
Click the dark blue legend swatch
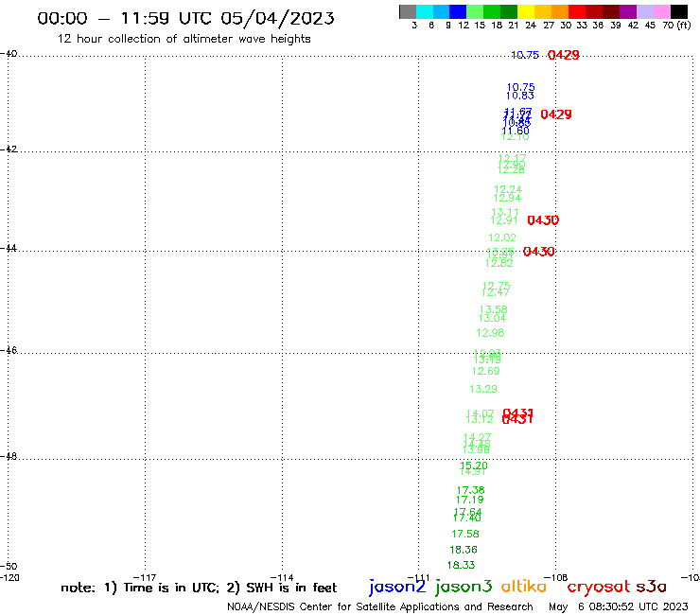pos(458,11)
